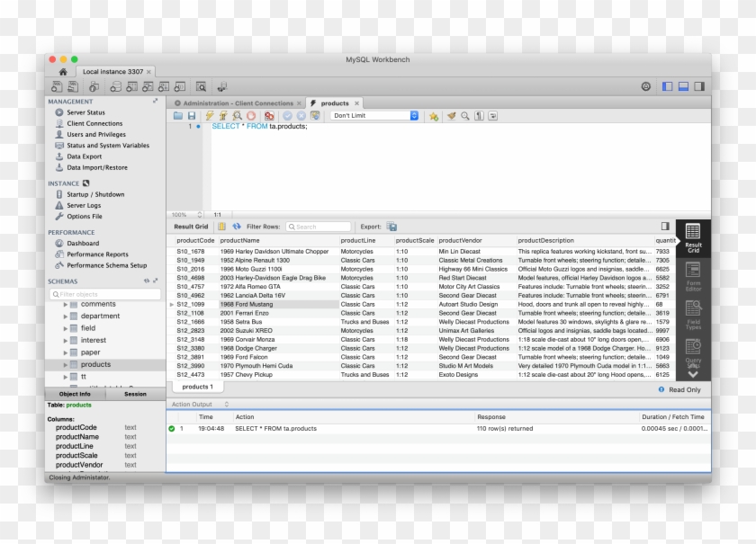Refresh the result grid with the blue arrows icon

(x=236, y=227)
